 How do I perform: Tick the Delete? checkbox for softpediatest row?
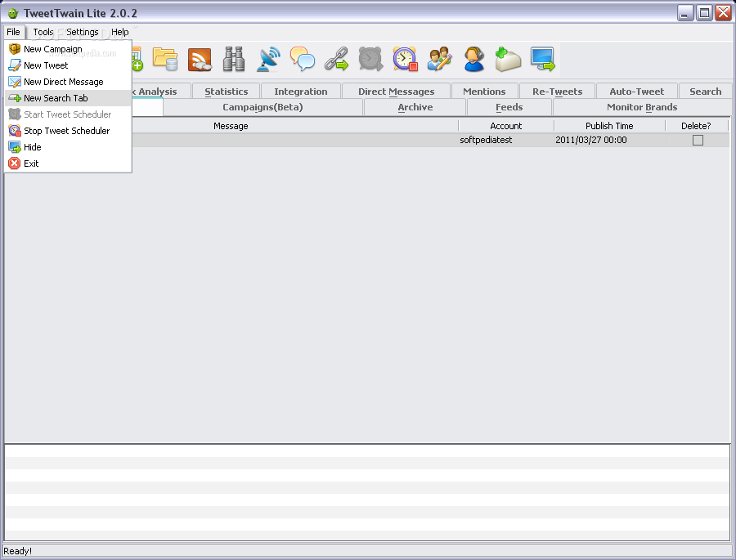pyautogui.click(x=698, y=140)
